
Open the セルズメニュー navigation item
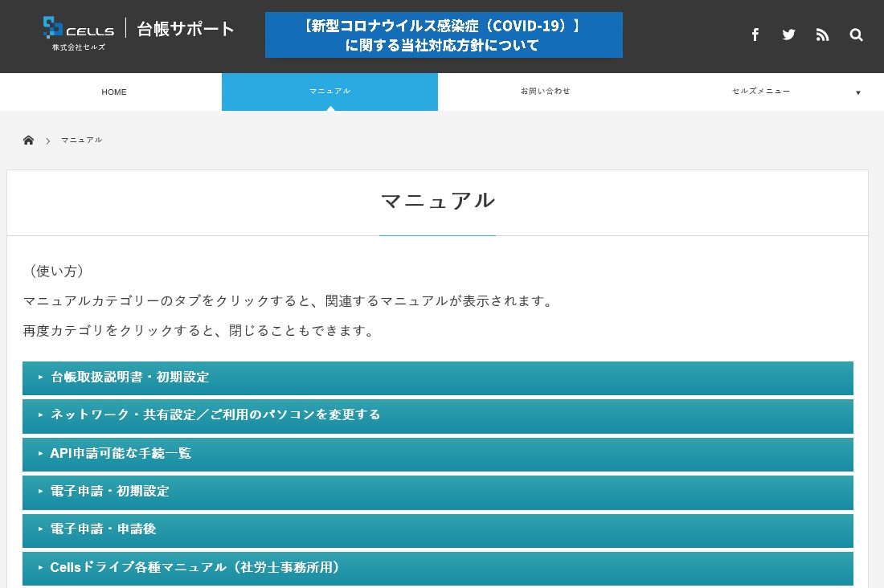tap(761, 92)
